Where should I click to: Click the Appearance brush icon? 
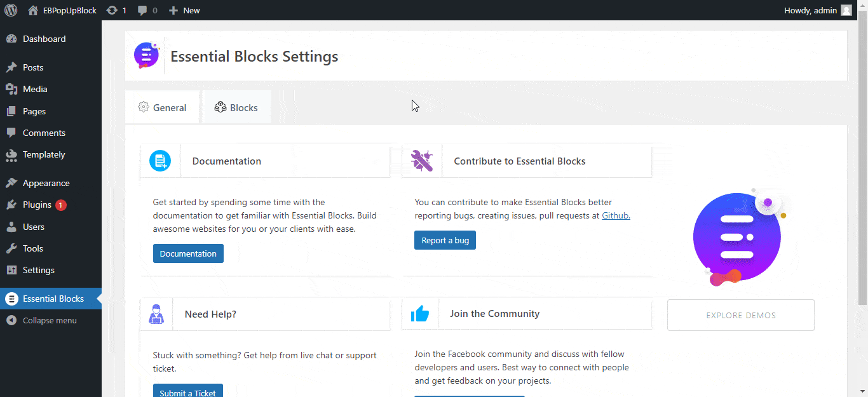(11, 183)
